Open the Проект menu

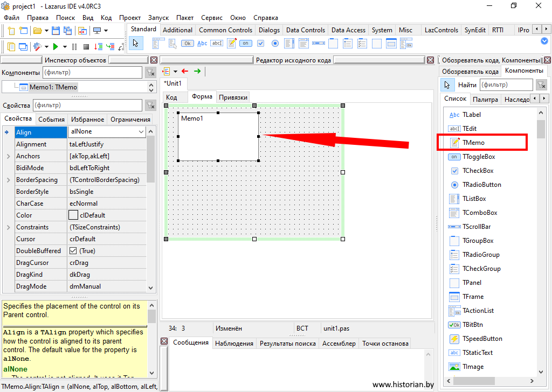129,18
